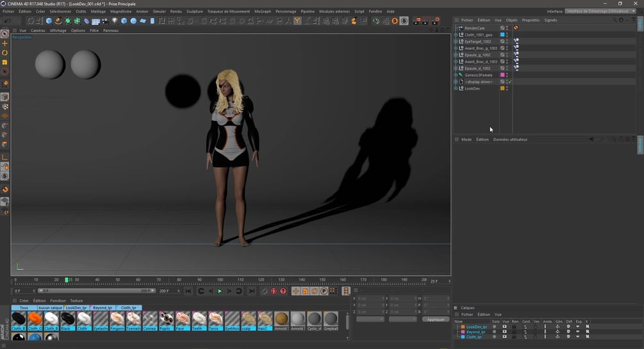Image resolution: width=644 pixels, height=349 pixels.
Task: Click the Epaule_d_1002 constraint tag
Action: tap(516, 68)
